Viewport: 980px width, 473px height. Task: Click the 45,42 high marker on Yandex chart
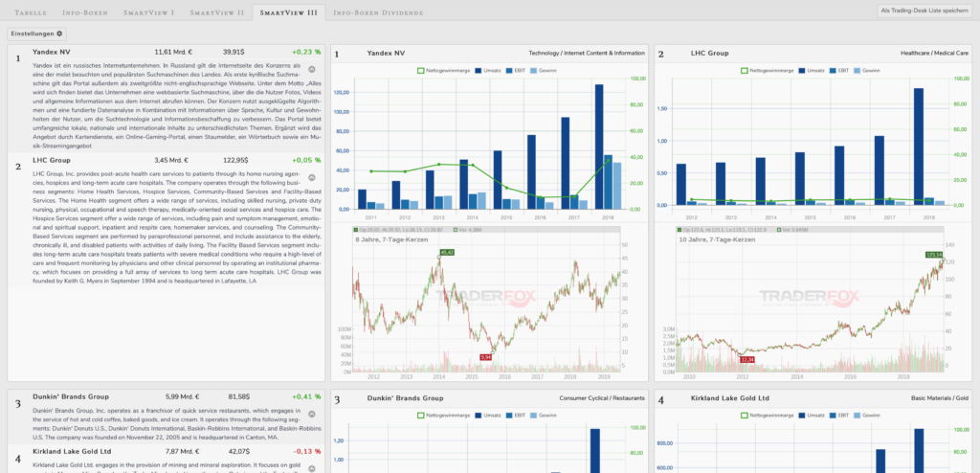pos(446,252)
